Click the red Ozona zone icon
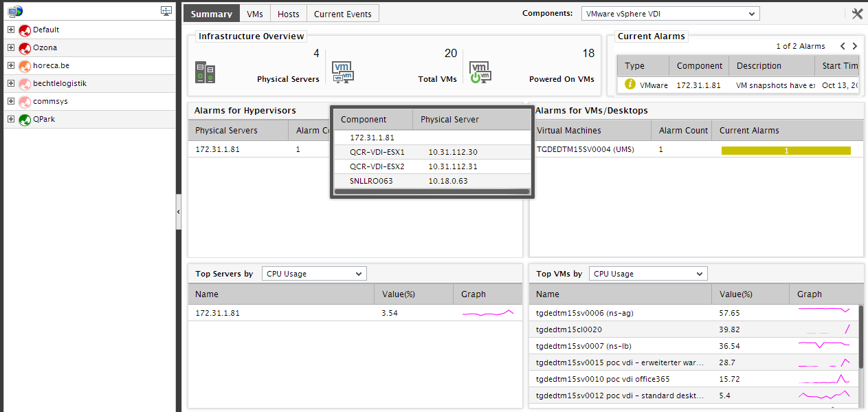This screenshot has width=868, height=412. [25, 48]
